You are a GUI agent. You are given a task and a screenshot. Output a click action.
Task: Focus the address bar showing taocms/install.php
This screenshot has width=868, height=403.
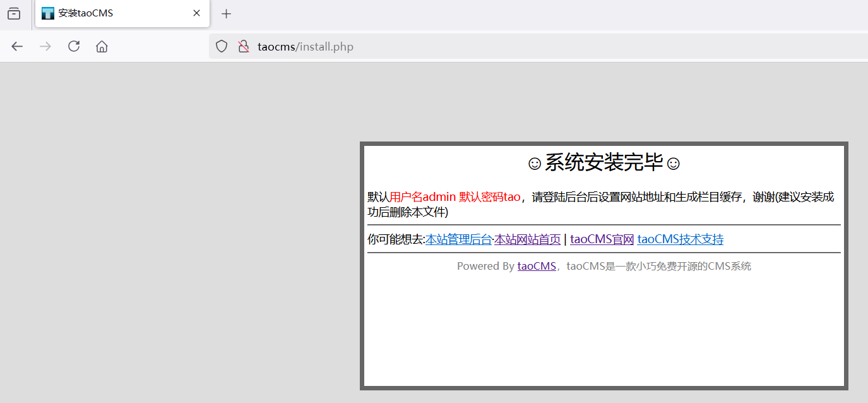click(x=538, y=46)
